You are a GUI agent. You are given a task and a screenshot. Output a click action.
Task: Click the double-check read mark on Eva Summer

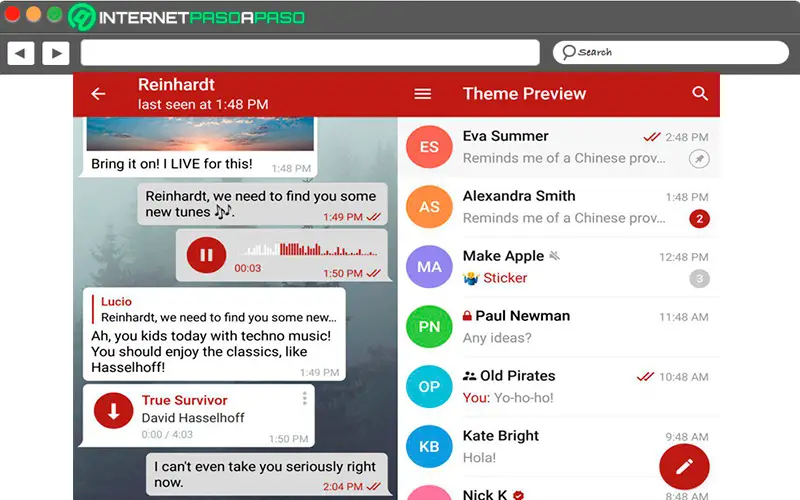coord(652,137)
